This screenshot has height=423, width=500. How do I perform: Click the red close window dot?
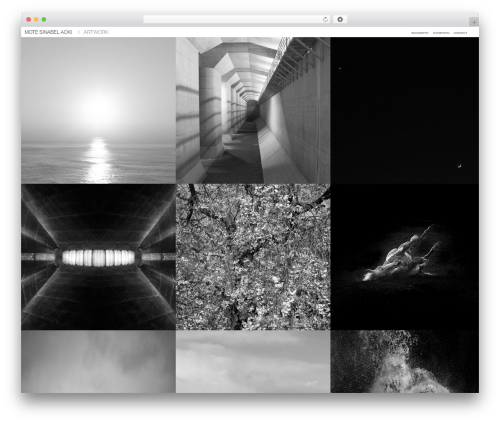[29, 20]
